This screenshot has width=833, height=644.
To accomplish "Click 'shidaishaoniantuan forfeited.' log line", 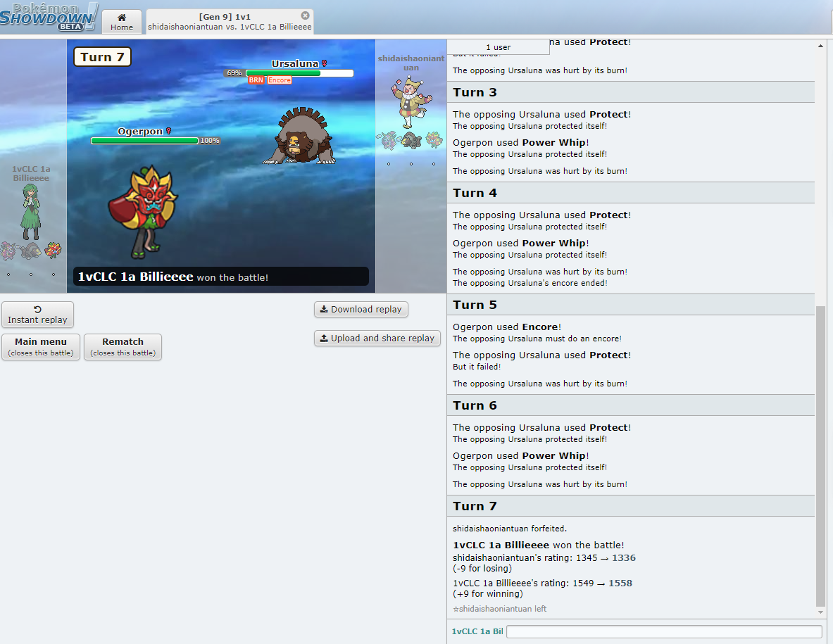I will coord(510,529).
